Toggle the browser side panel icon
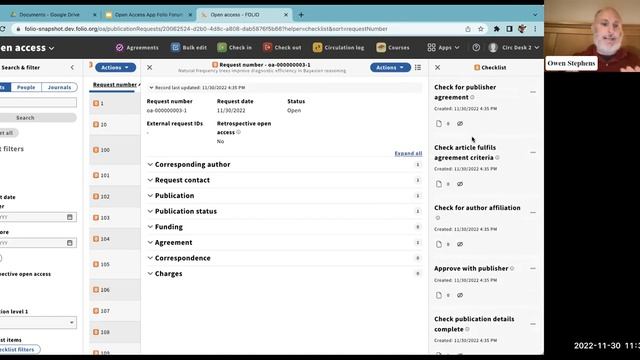This screenshot has height=360, width=640. (509, 29)
